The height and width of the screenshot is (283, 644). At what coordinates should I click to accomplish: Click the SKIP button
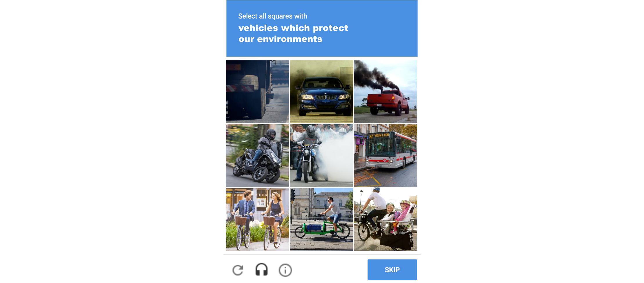pos(392,270)
